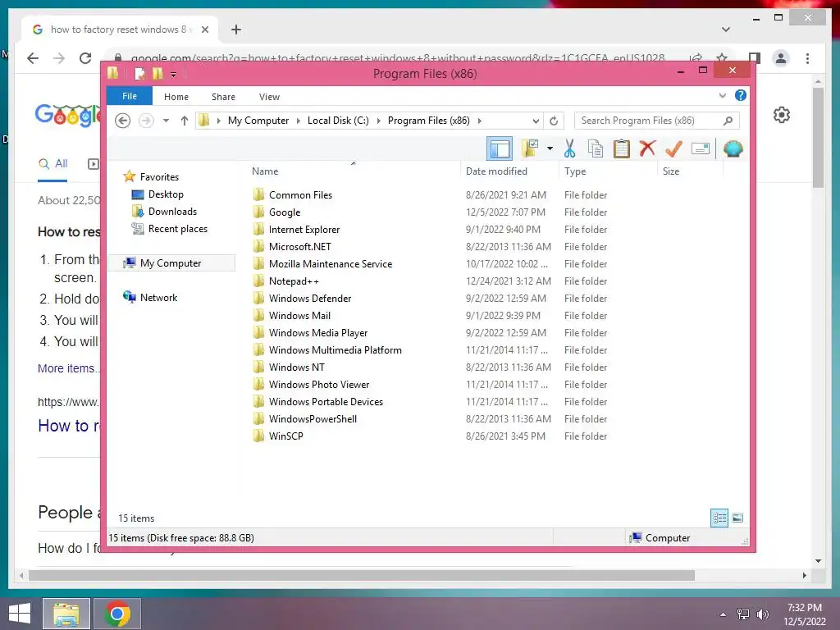
Task: Click the Copy pages icon
Action: coord(596,149)
